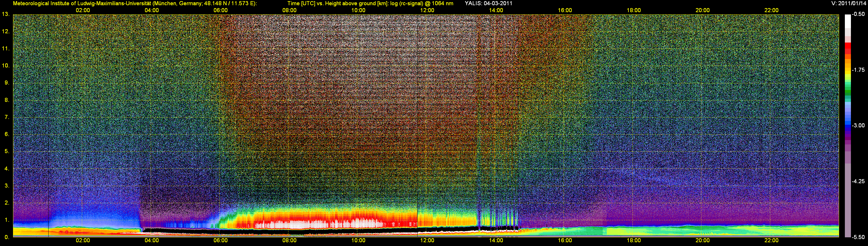Click the Meteorological Institute of Ludwig-Maximilians-Universität title text
The height and width of the screenshot is (246, 868).
coord(135,3)
